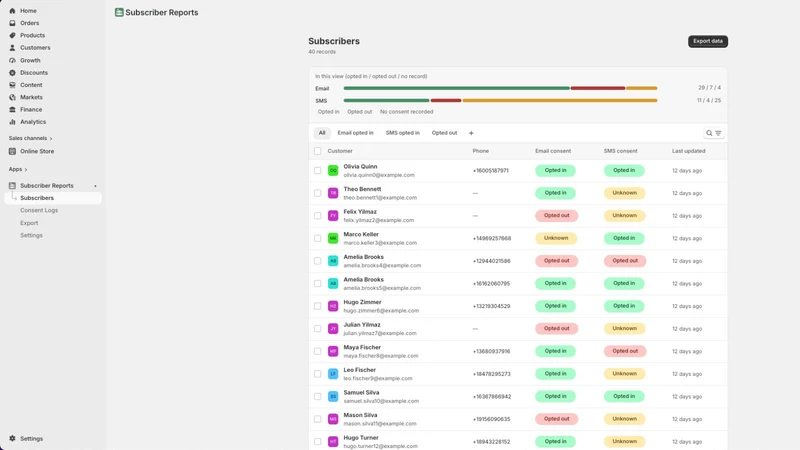Screen dimensions: 800x450
Task: Add a new view with plus icon
Action: pyautogui.click(x=471, y=133)
